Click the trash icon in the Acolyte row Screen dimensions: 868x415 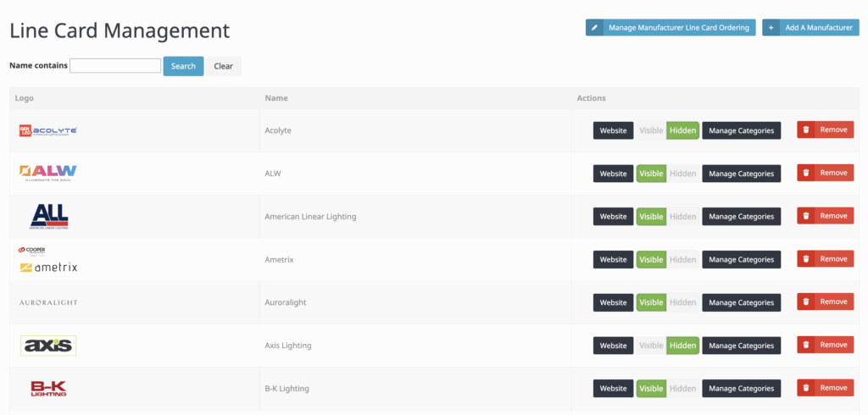806,130
